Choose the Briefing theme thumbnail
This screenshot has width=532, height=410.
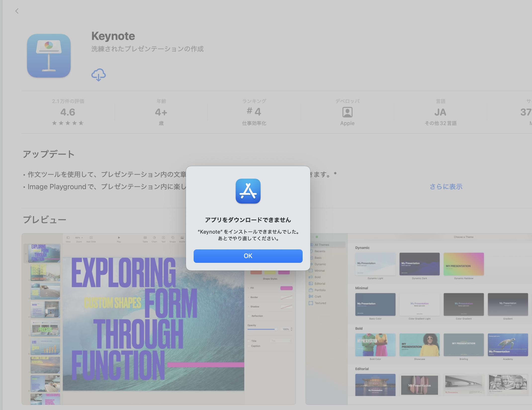coord(464,345)
